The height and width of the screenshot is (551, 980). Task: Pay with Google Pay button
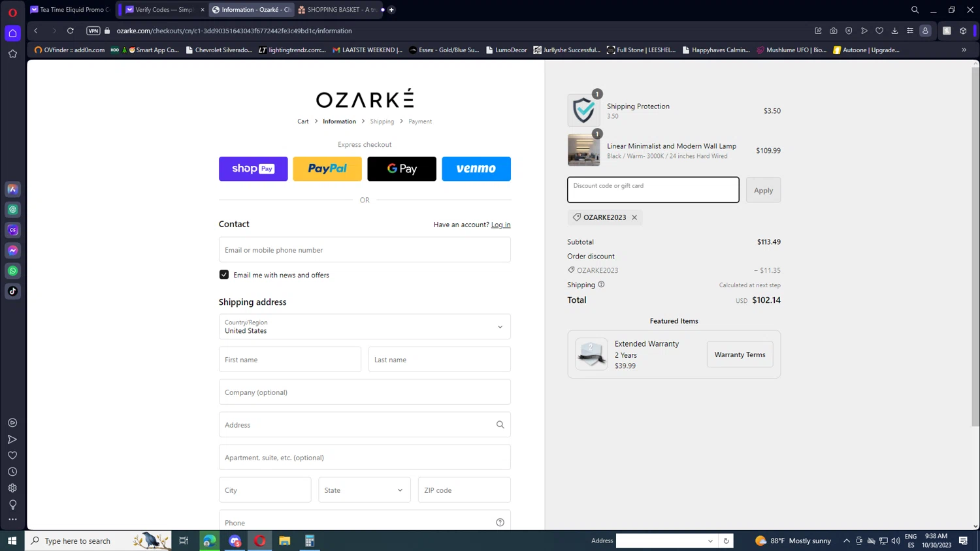[402, 168]
